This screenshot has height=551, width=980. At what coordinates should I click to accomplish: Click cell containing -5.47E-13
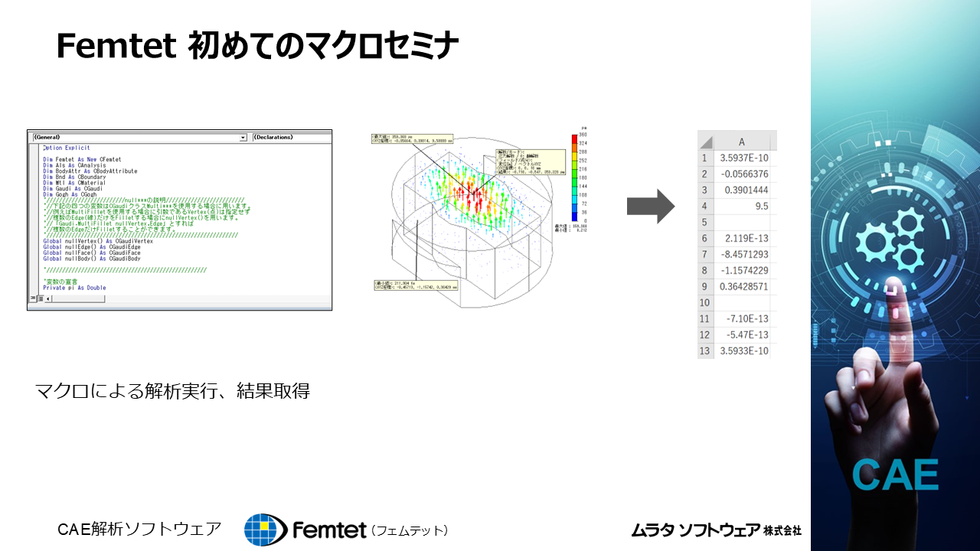pos(742,334)
